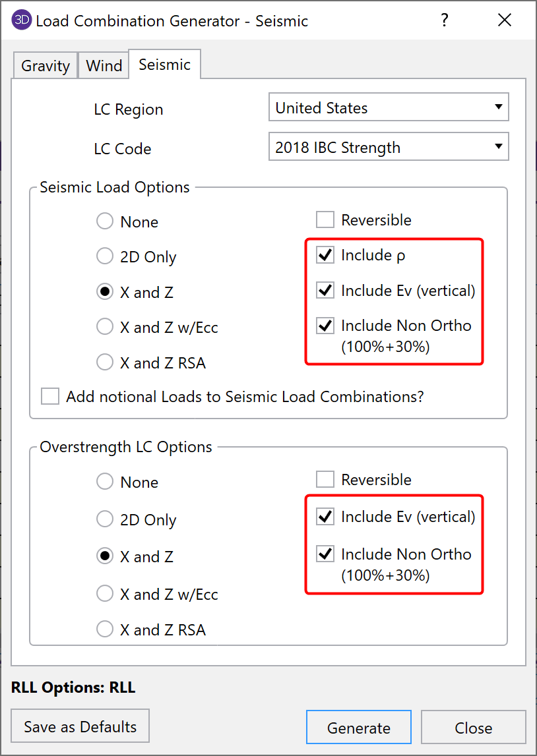Choose X and Z w/Ecc seismic load option

pyautogui.click(x=105, y=328)
